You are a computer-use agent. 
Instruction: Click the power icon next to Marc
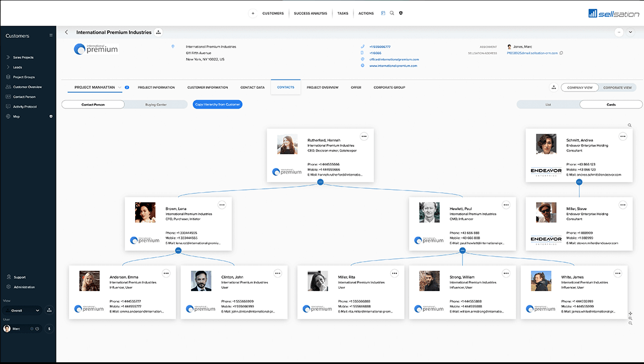click(37, 328)
